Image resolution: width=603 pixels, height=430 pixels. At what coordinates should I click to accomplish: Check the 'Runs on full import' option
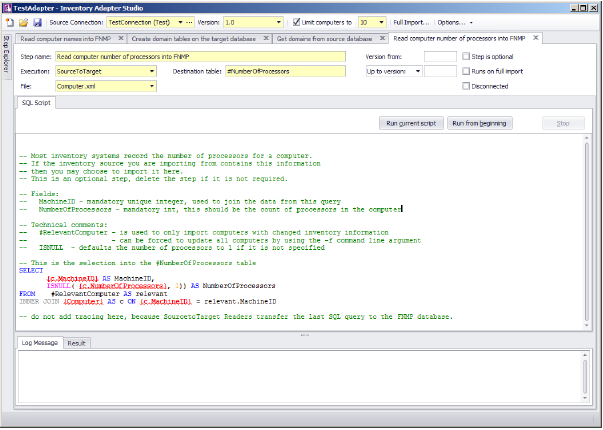click(466, 71)
